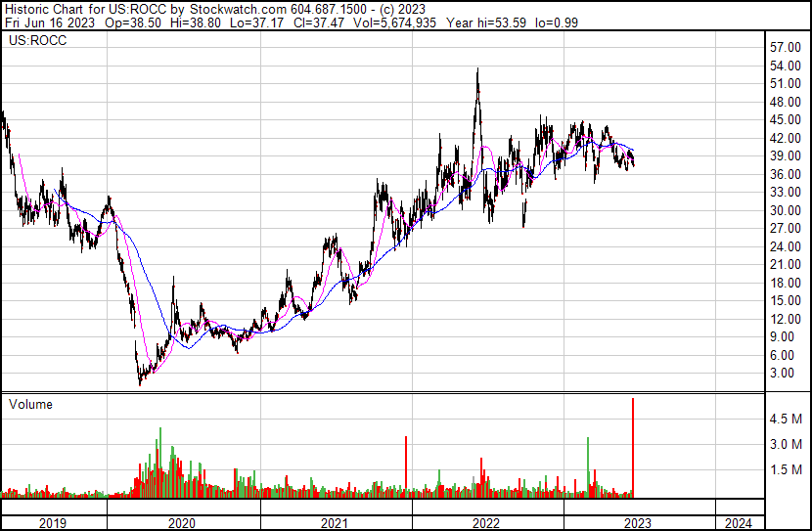This screenshot has width=812, height=531.
Task: Click the 30.00 price axis label
Action: point(786,210)
